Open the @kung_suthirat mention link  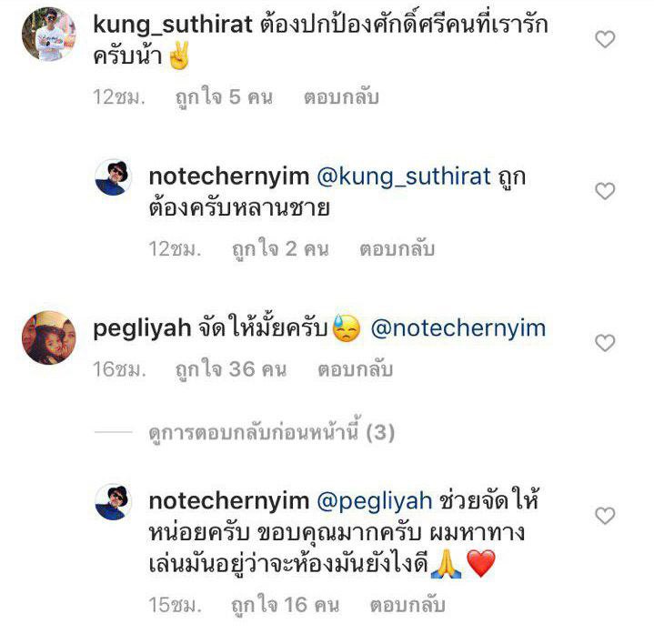tap(404, 176)
